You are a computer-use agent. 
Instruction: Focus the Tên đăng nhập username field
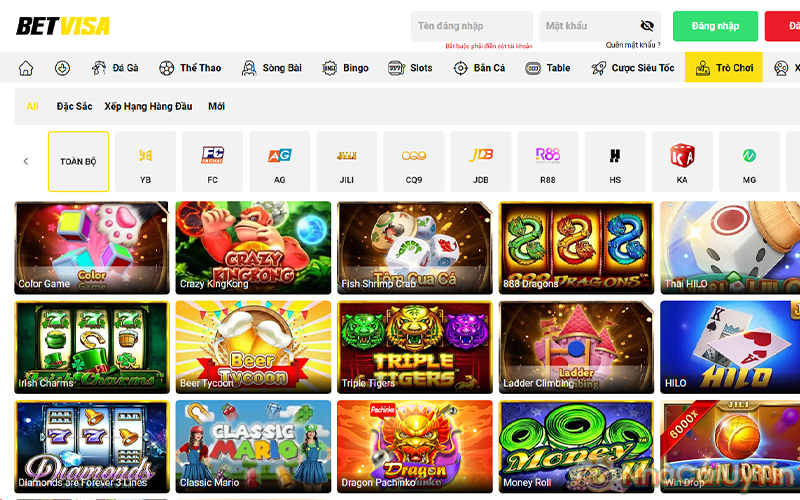click(471, 26)
